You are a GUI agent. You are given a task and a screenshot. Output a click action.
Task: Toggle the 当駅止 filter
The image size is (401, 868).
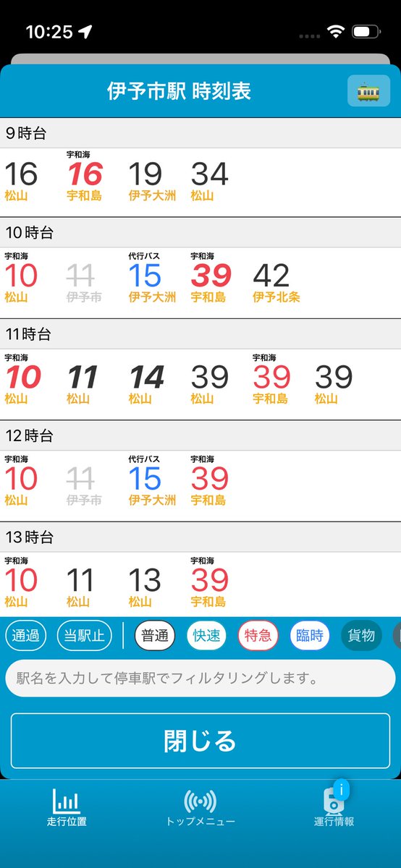coord(85,636)
